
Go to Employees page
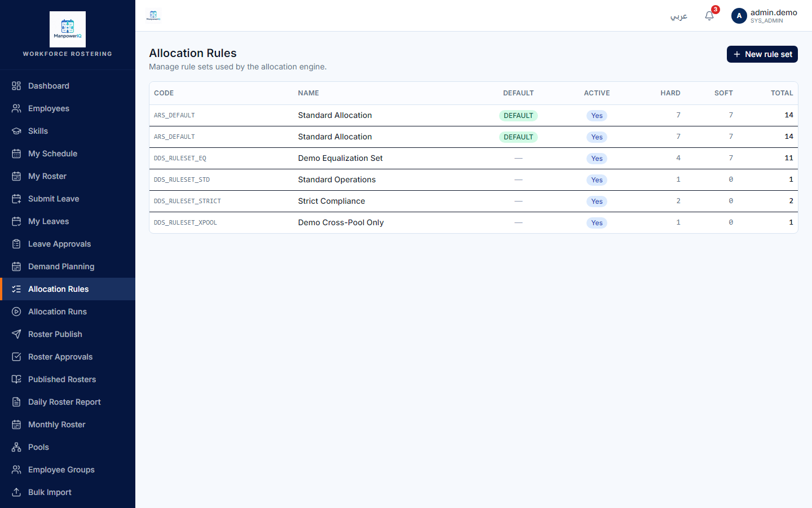(x=68, y=108)
